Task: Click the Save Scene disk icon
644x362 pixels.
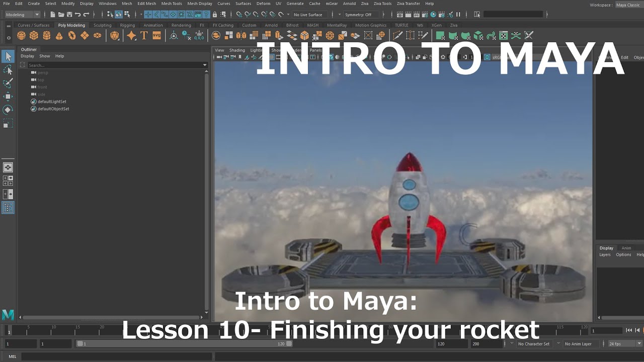Action: 69,15
